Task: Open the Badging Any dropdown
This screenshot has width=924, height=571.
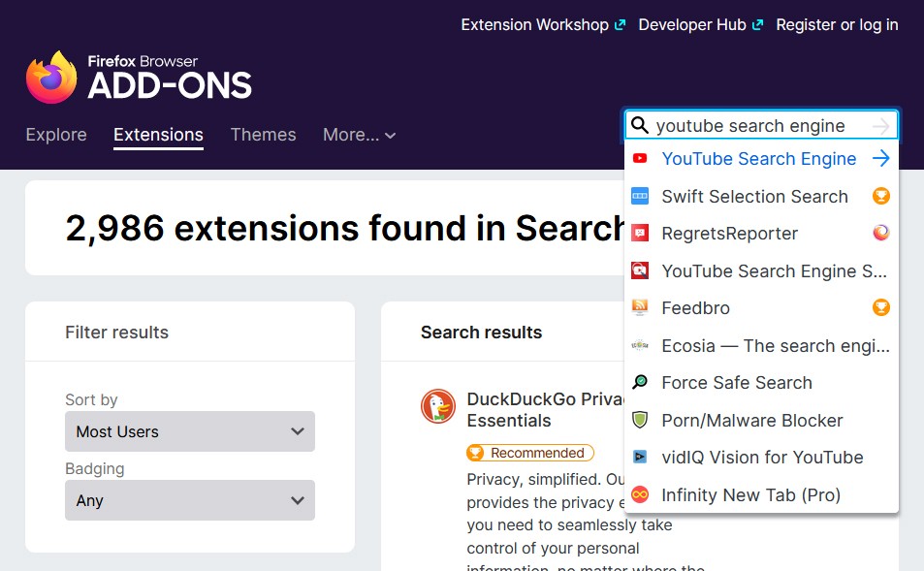Action: pyautogui.click(x=190, y=500)
